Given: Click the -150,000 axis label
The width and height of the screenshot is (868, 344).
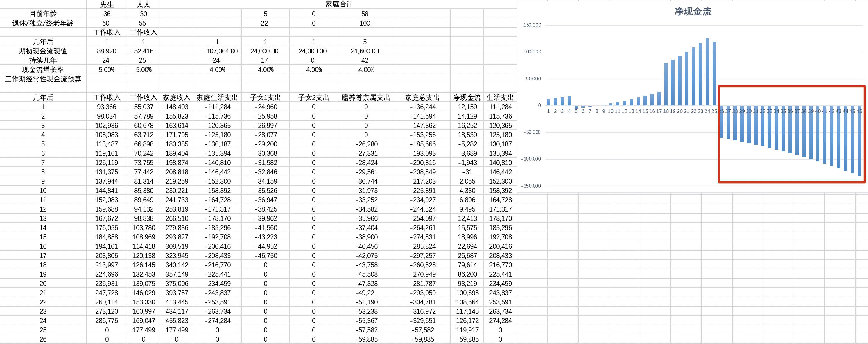Looking at the screenshot, I should point(531,186).
